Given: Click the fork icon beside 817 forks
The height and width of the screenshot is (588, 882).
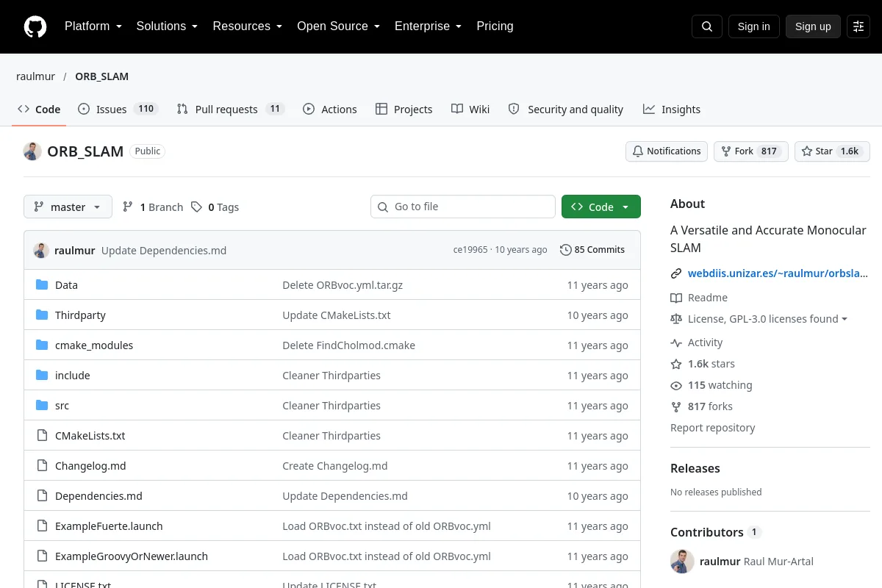Looking at the screenshot, I should point(676,406).
